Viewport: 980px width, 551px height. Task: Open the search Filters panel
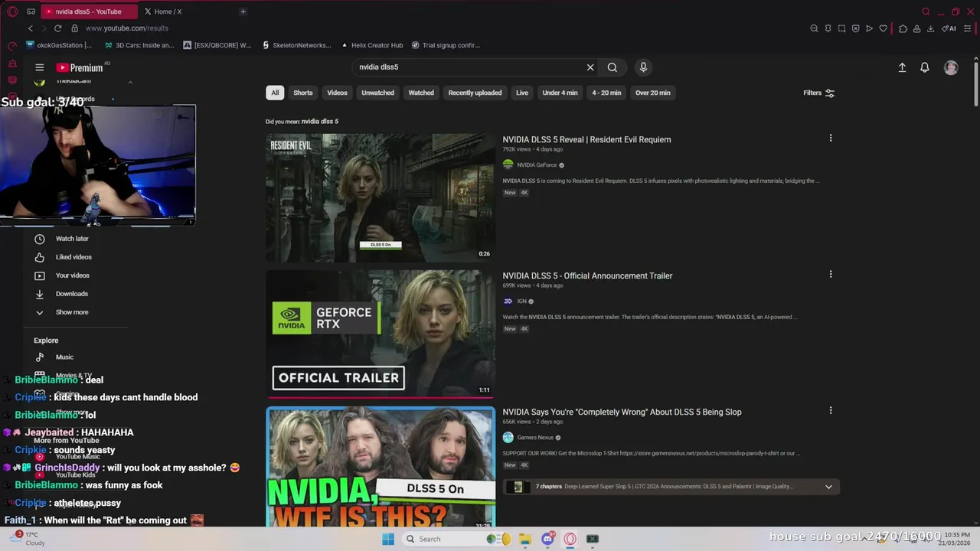(x=818, y=93)
